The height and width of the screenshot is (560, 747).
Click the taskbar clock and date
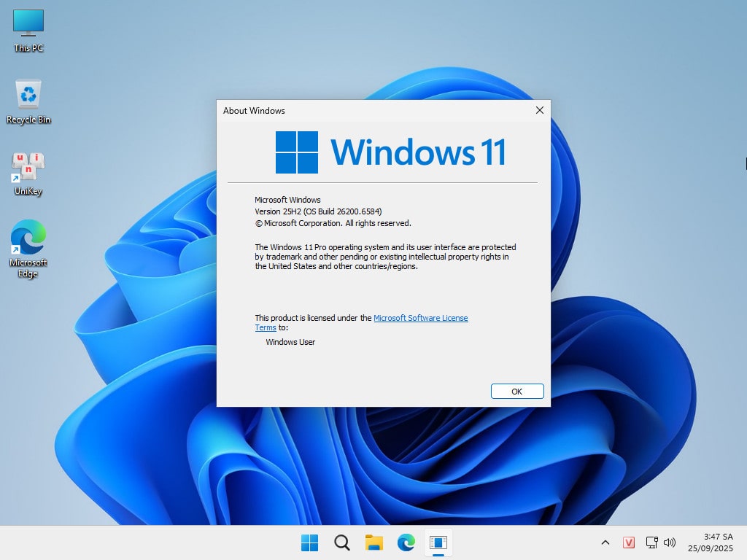tap(718, 542)
